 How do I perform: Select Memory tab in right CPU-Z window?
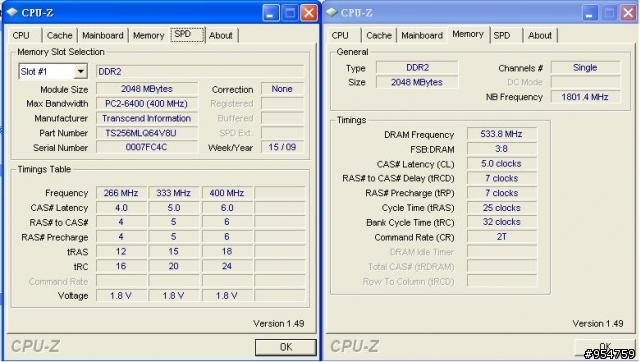468,34
